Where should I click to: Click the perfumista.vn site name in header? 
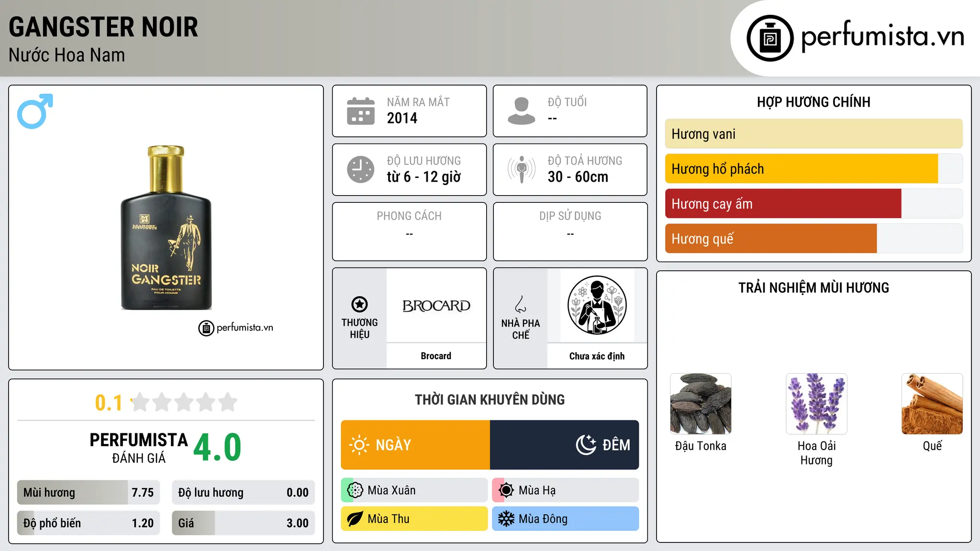(883, 36)
